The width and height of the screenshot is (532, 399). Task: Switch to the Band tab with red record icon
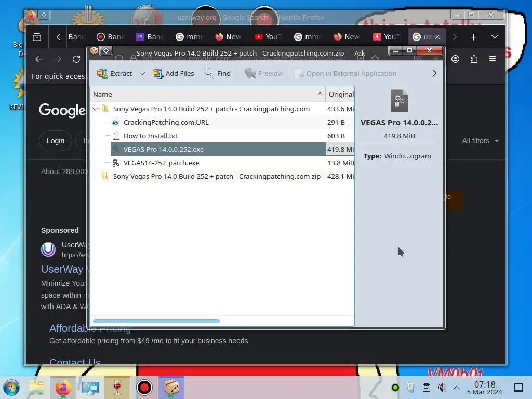coord(111,37)
